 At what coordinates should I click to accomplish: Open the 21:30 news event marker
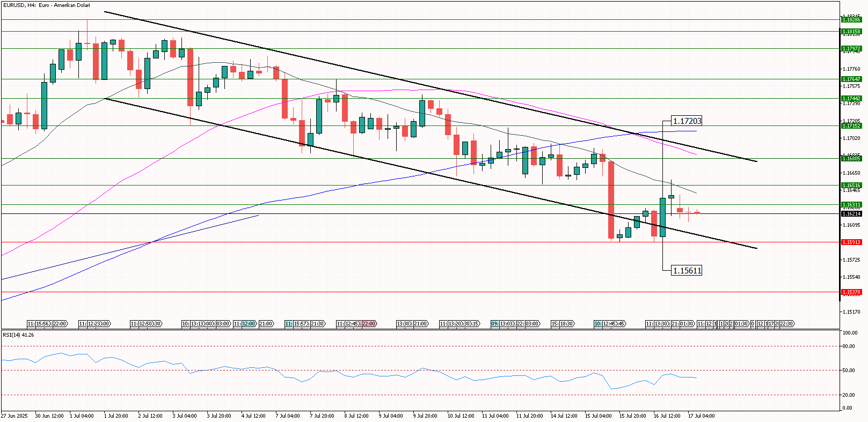pos(318,324)
